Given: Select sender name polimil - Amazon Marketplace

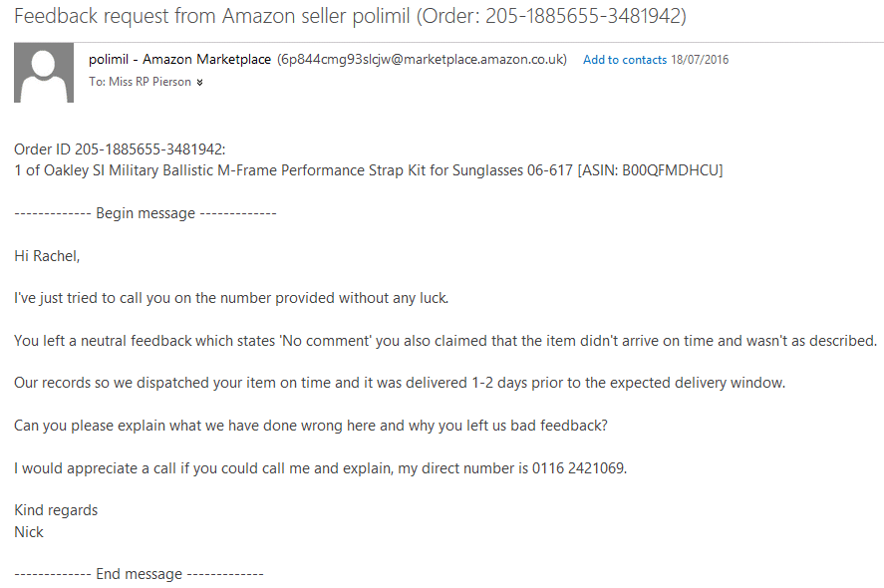Looking at the screenshot, I should [179, 59].
